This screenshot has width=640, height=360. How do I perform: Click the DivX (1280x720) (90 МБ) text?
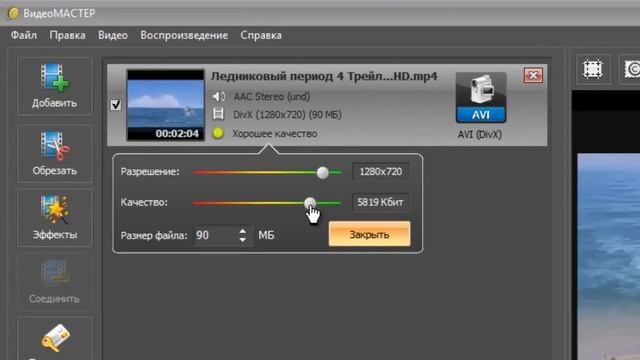(287, 115)
